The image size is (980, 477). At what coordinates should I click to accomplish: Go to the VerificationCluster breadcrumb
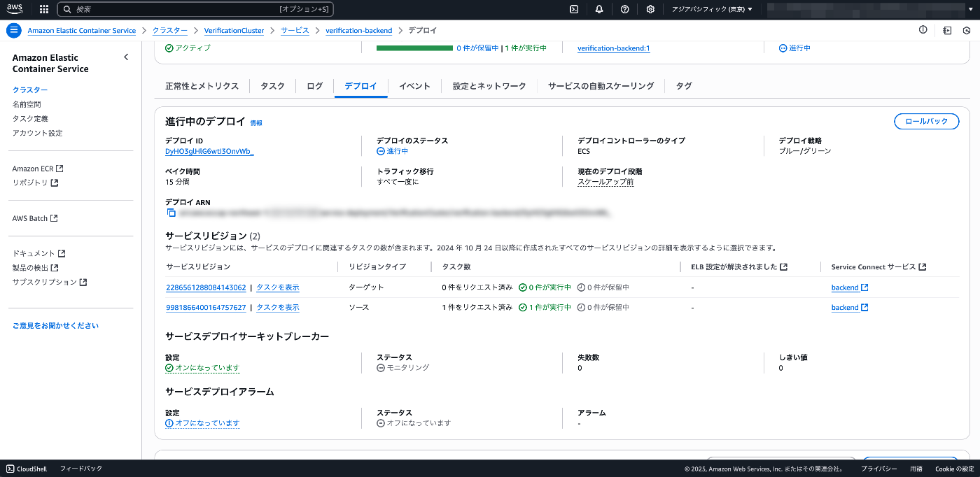(x=234, y=31)
